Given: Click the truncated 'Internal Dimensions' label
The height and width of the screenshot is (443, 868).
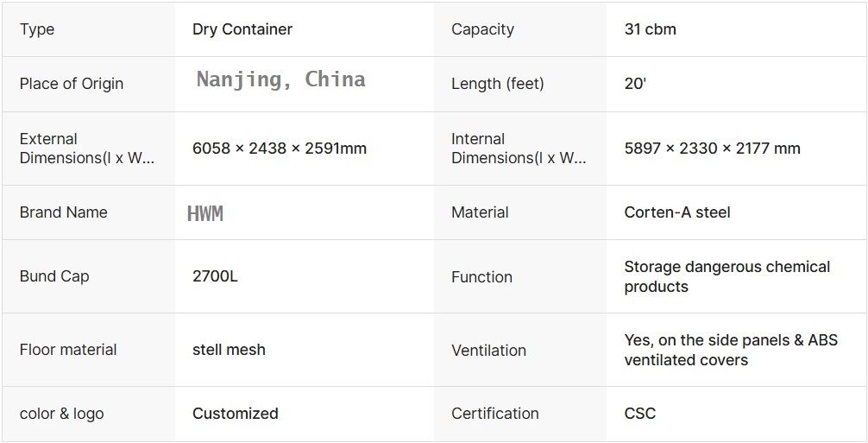Looking at the screenshot, I should (x=518, y=149).
